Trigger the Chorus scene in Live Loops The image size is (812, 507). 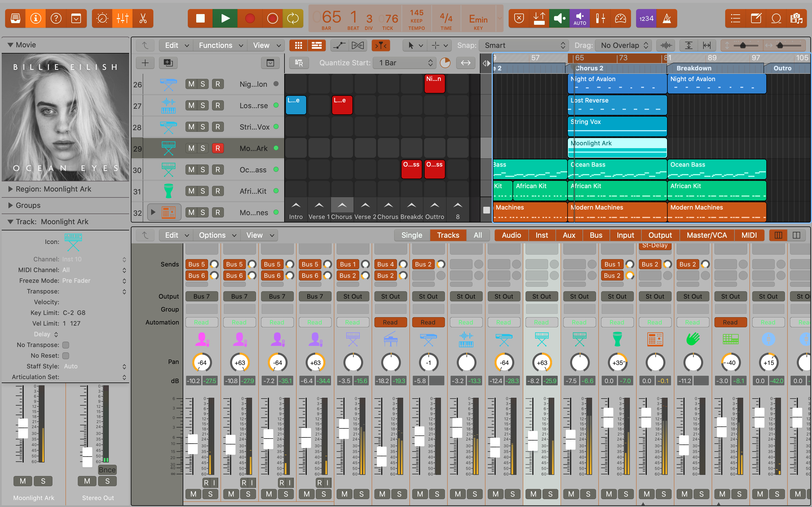click(x=342, y=205)
